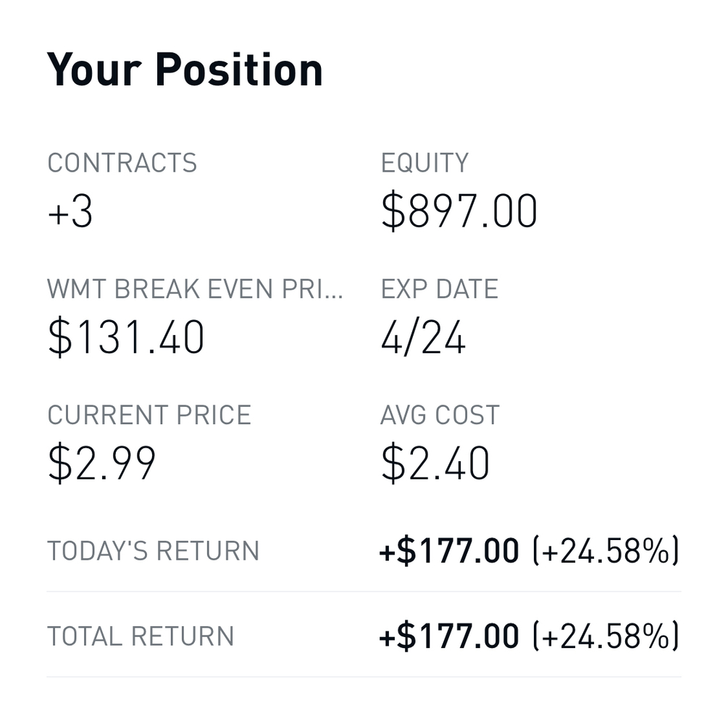Tap the EXP DATE label
The width and height of the screenshot is (728, 716).
(440, 290)
